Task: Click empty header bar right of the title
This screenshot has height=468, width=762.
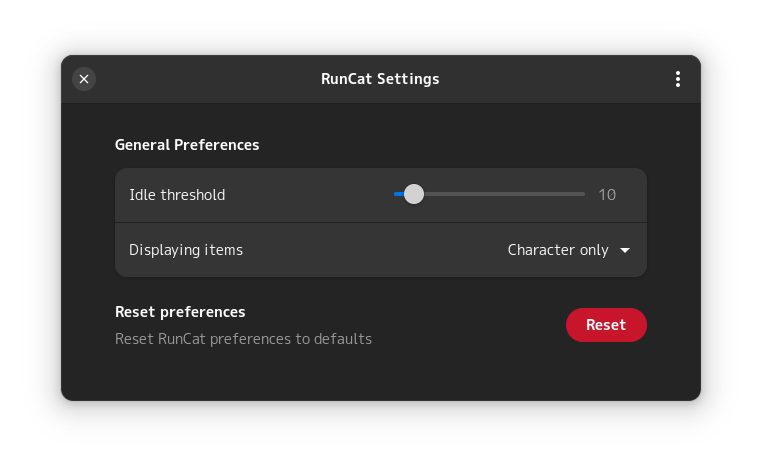Action: 560,79
